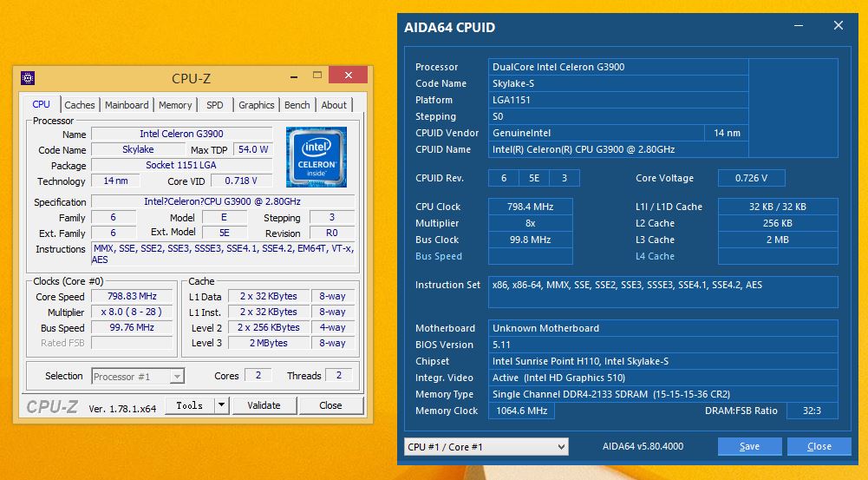
Task: Click the Instructions list in CPU-Z
Action: pos(223,253)
